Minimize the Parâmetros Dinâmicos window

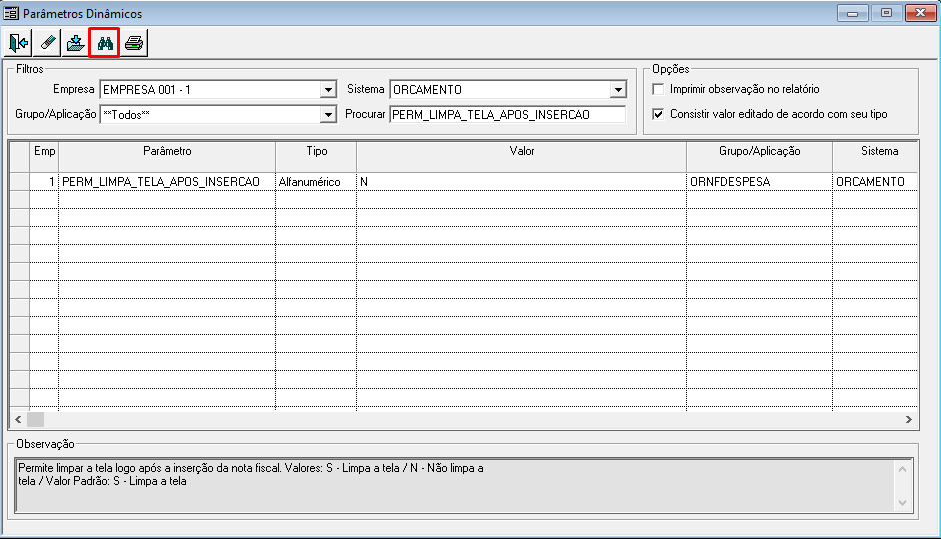pyautogui.click(x=852, y=13)
